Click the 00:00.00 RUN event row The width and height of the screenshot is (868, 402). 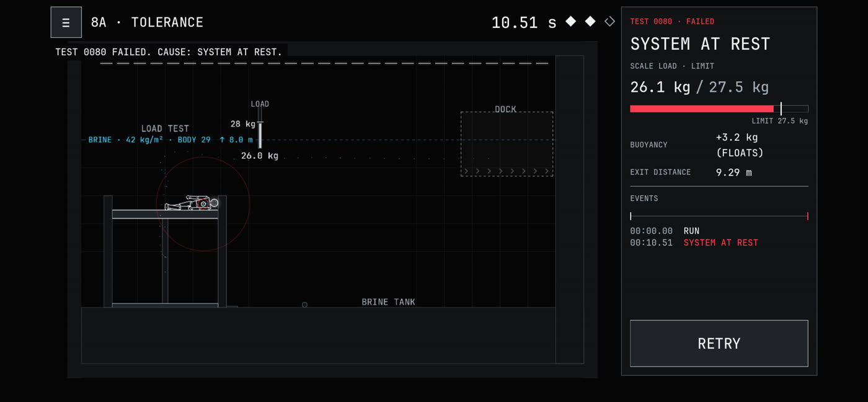pos(665,231)
